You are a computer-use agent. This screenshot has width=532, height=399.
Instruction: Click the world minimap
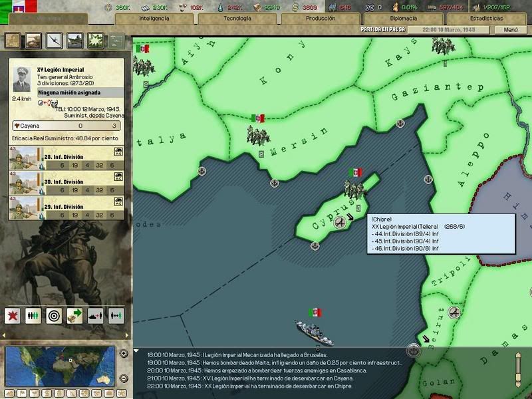click(x=61, y=366)
